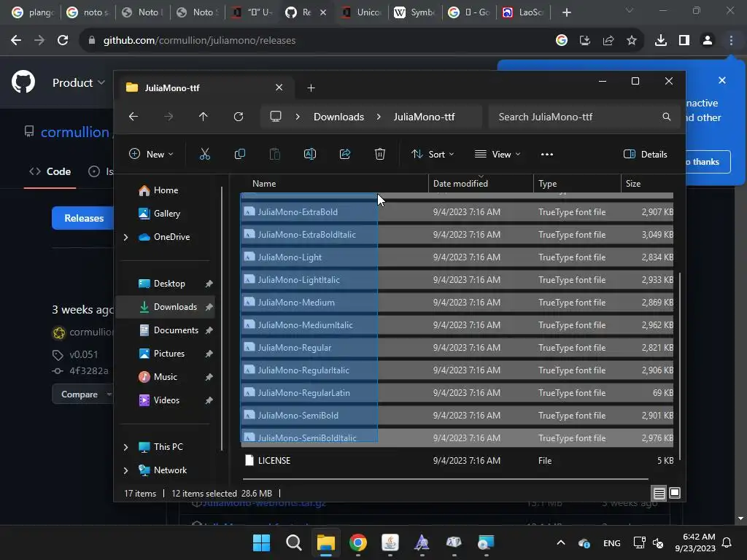Open Chrome three-dot menu

pyautogui.click(x=731, y=41)
